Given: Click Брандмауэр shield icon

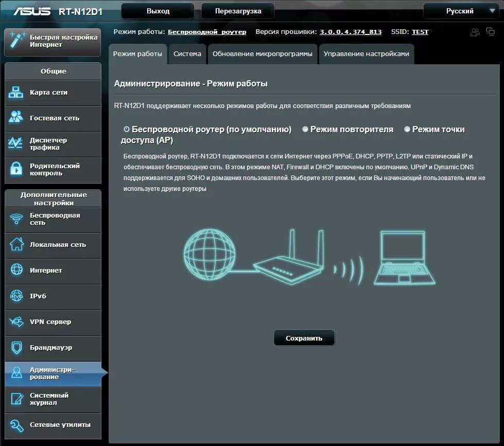Looking at the screenshot, I should tap(16, 347).
